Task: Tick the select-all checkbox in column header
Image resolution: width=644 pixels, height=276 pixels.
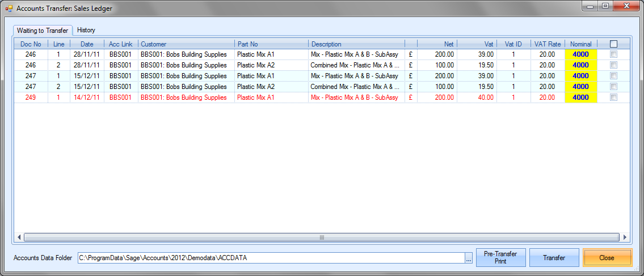Action: pos(613,44)
